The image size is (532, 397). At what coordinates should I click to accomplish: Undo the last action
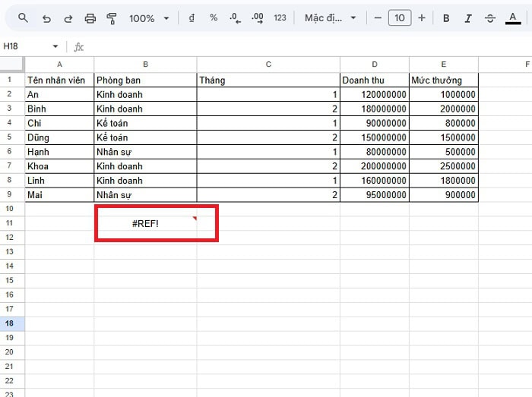pos(47,18)
